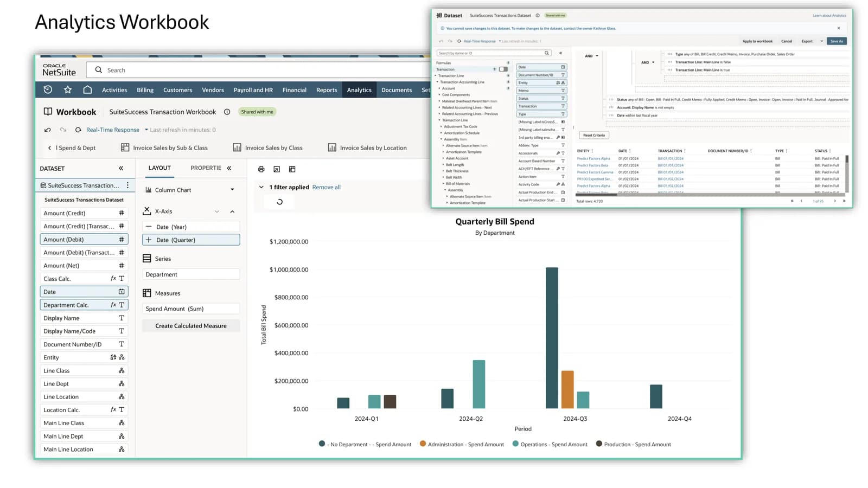Refresh the workbook data
The height and width of the screenshot is (488, 868).
click(x=78, y=130)
